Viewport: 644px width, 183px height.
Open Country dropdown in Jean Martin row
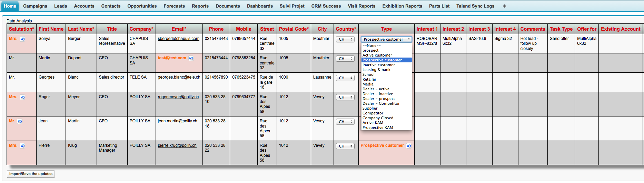(x=345, y=122)
